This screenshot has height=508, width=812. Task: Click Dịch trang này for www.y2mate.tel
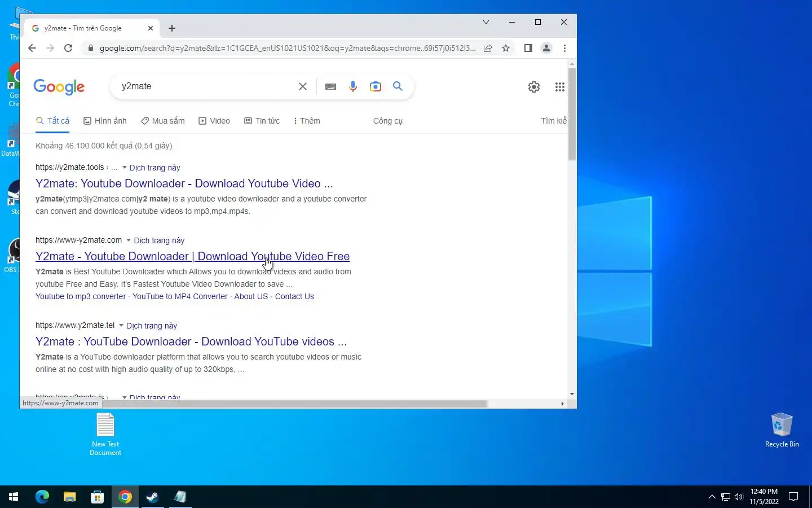(152, 326)
